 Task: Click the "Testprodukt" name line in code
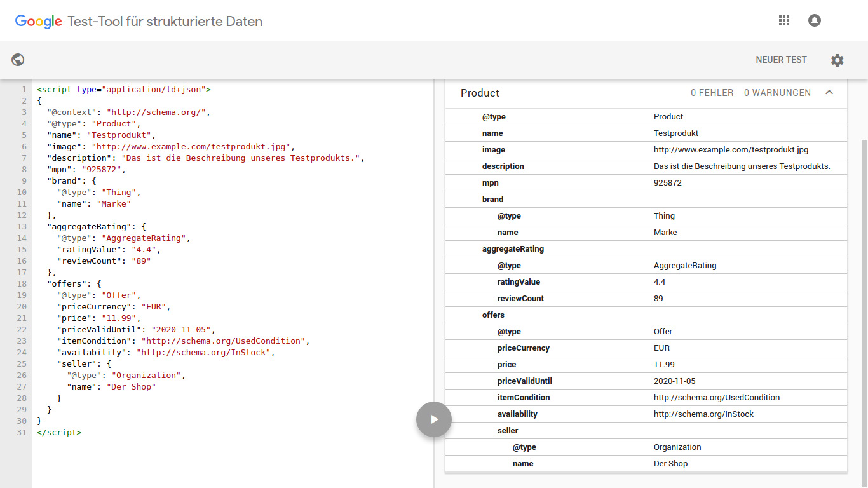101,135
